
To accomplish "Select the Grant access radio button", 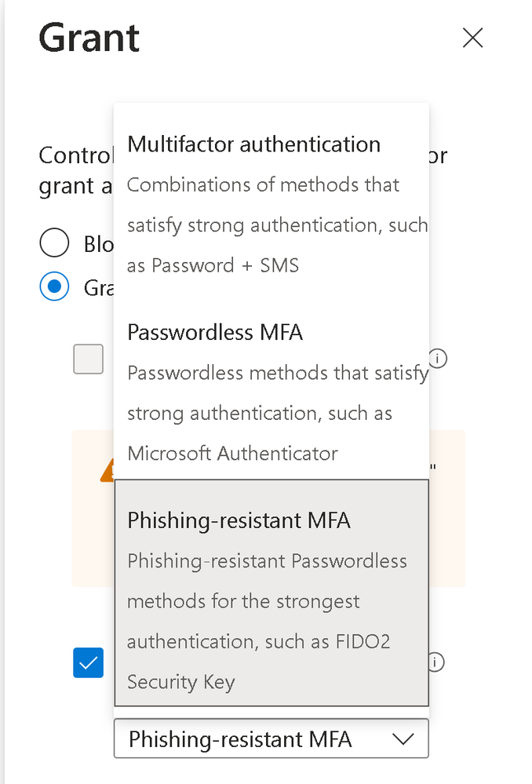I will pos(54,286).
